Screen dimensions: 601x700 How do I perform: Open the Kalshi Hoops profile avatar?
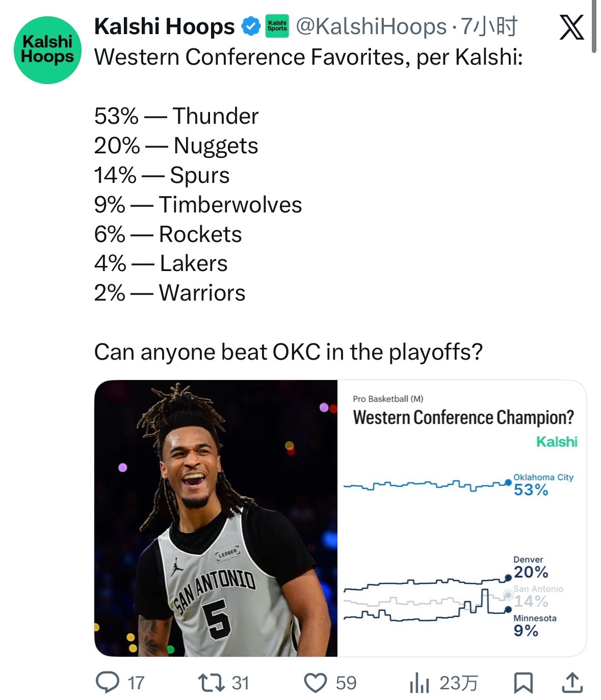tap(47, 50)
